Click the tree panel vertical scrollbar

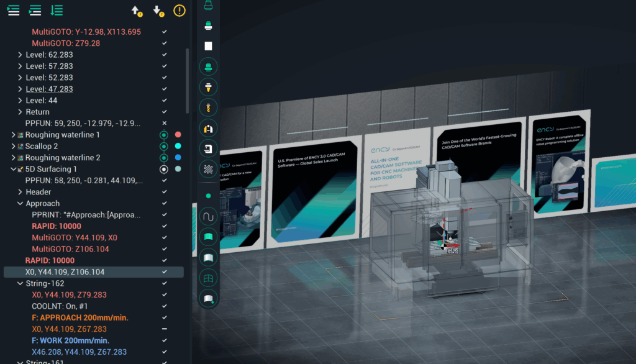[x=187, y=81]
